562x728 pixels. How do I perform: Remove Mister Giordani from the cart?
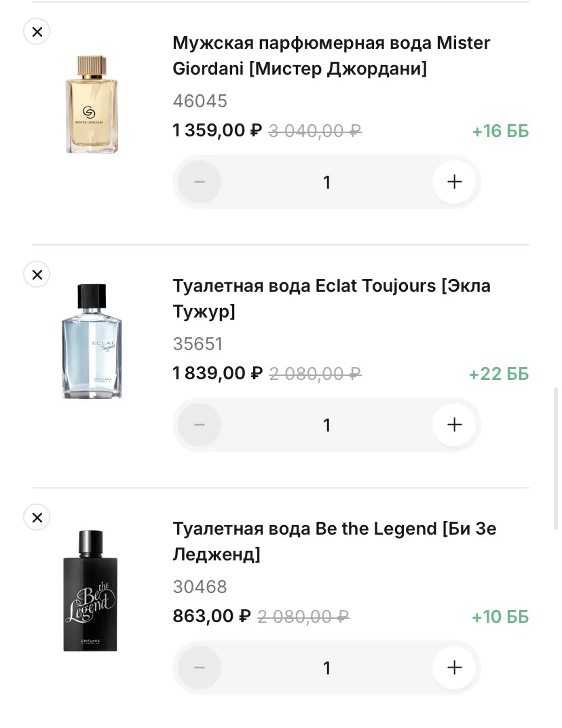[x=37, y=31]
